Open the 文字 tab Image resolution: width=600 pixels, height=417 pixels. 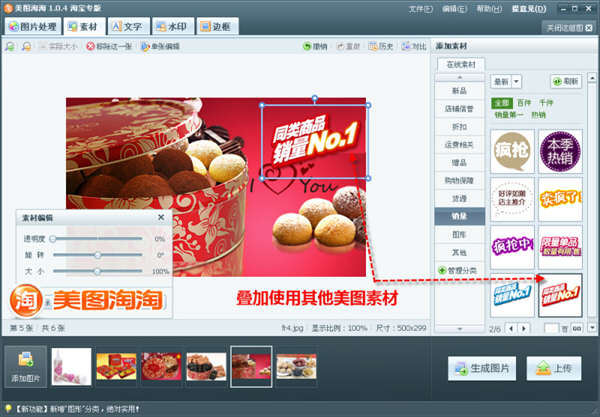[128, 26]
